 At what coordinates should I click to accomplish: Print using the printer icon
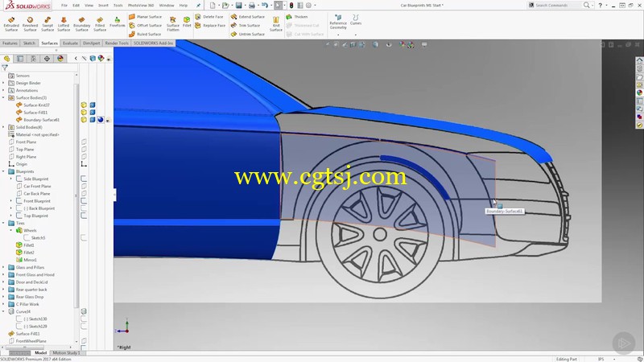[x=252, y=6]
